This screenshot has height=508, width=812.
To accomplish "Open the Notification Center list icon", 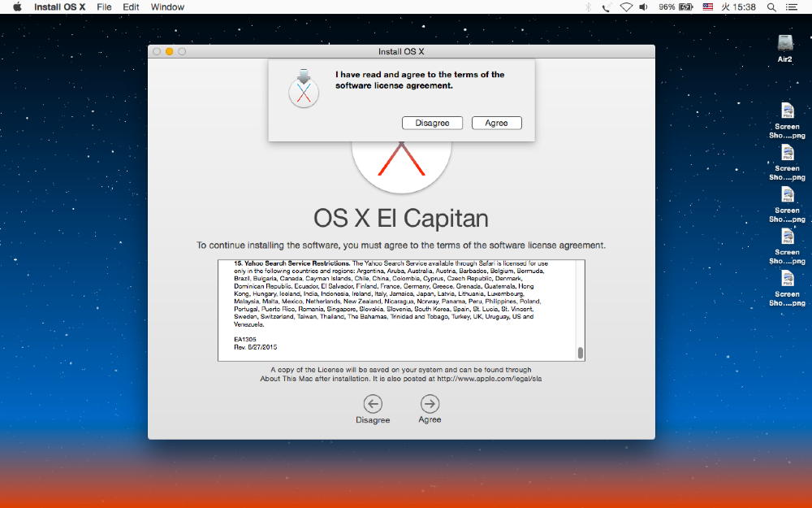I will tap(791, 7).
